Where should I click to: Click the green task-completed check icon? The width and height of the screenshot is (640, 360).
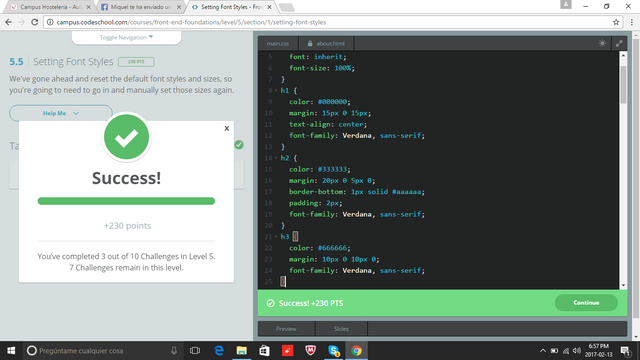pyautogui.click(x=239, y=144)
